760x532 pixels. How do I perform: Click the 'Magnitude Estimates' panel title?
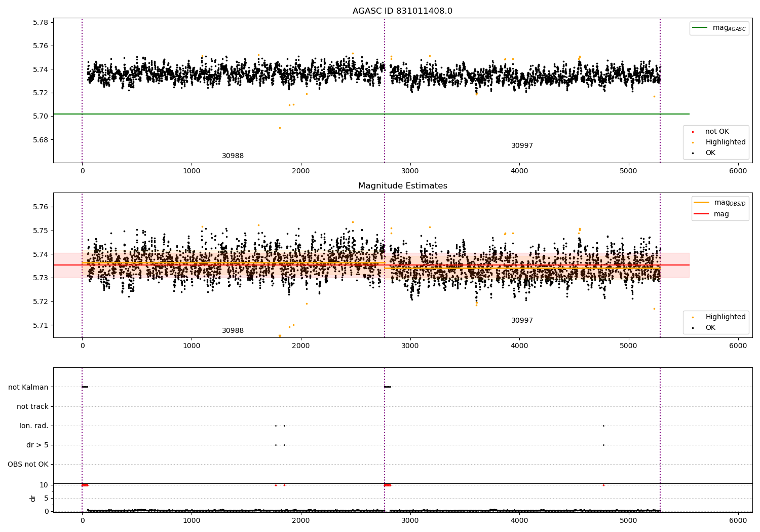click(x=402, y=186)
